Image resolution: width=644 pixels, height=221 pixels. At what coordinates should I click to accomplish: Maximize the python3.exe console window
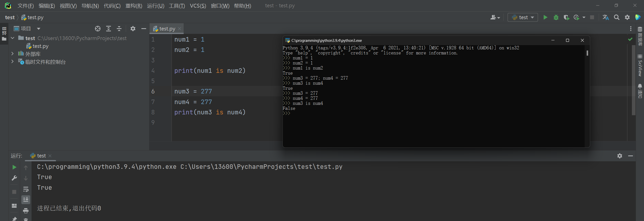tap(568, 40)
